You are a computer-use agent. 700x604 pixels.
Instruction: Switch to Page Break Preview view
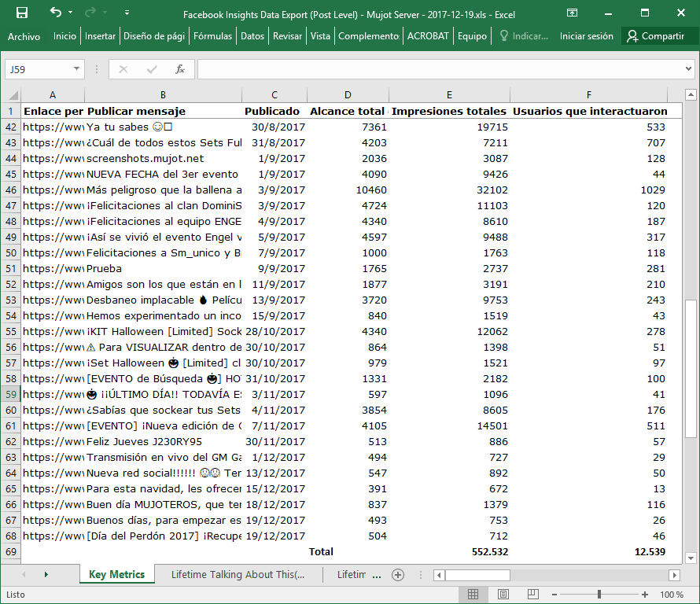point(534,595)
